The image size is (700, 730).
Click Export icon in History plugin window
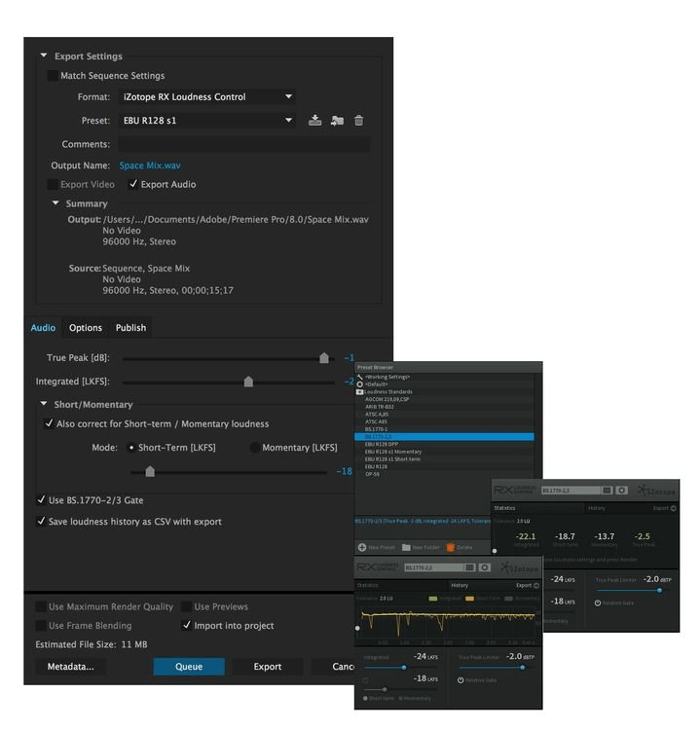click(536, 585)
